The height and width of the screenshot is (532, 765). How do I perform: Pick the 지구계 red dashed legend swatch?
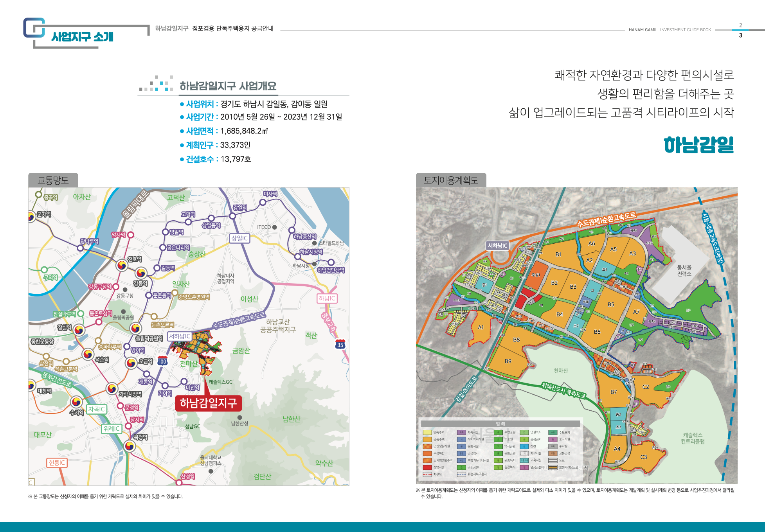click(427, 474)
